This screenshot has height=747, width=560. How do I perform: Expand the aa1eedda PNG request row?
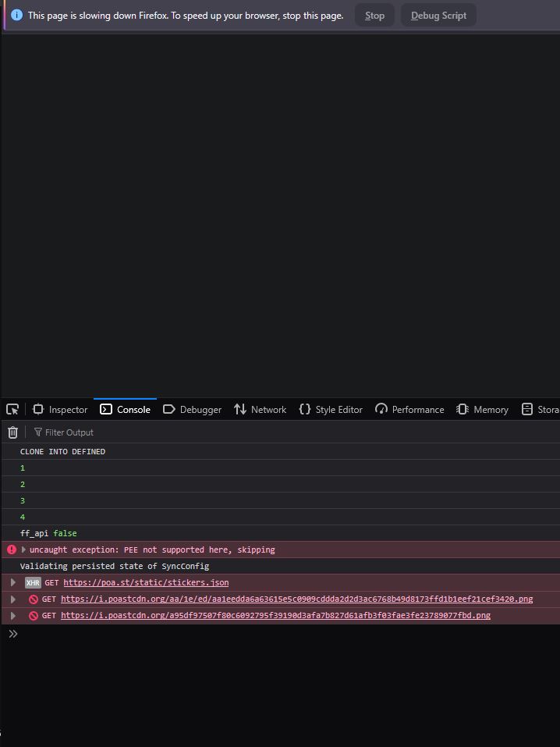[x=12, y=599]
